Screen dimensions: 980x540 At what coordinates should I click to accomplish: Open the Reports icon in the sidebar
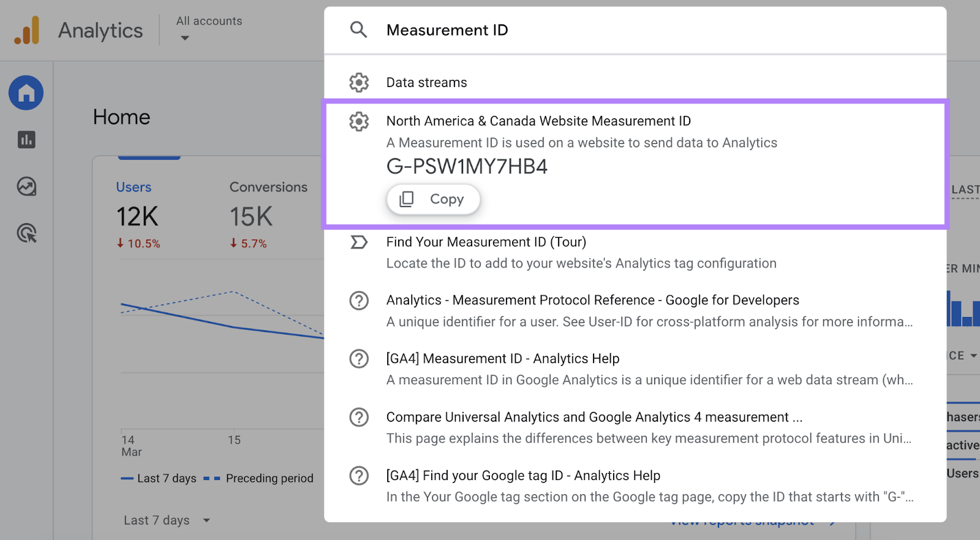point(26,140)
